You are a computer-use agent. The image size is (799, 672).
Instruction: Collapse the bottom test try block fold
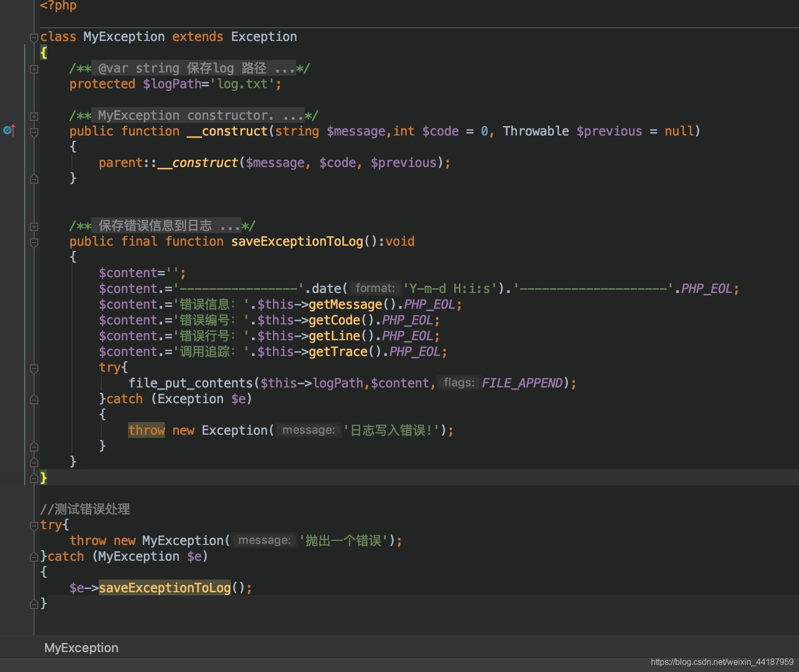point(34,526)
